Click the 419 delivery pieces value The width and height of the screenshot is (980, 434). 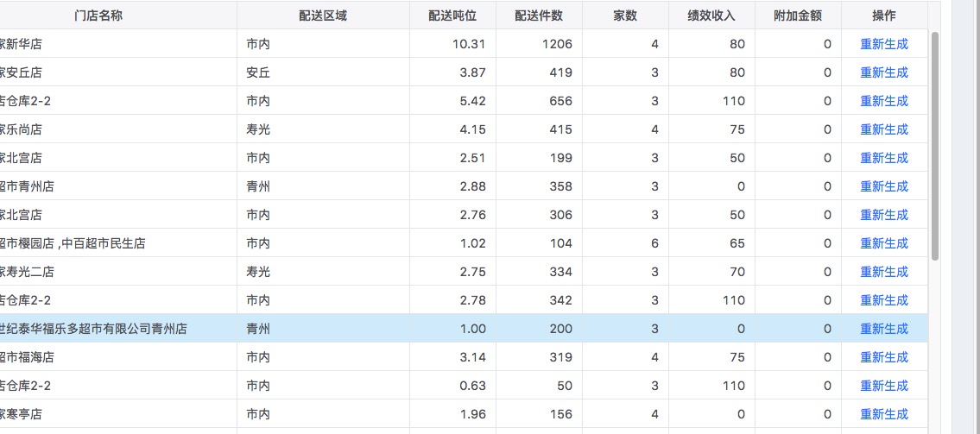coord(560,72)
